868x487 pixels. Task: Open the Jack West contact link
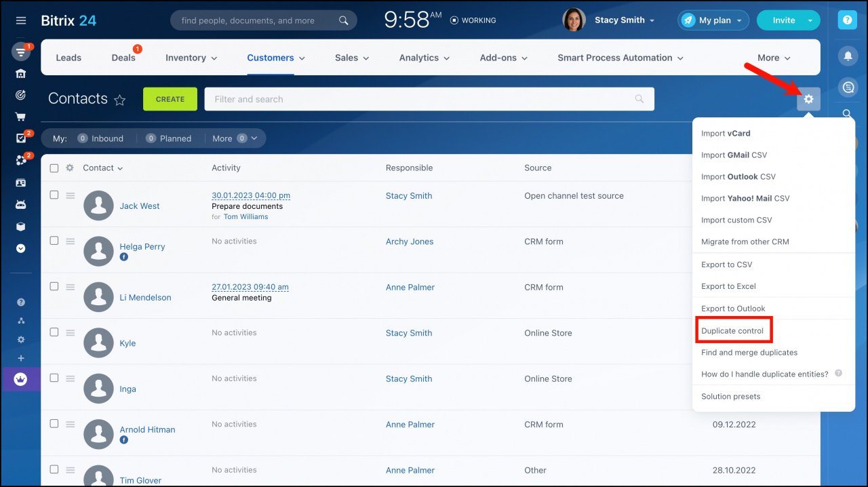(x=140, y=206)
